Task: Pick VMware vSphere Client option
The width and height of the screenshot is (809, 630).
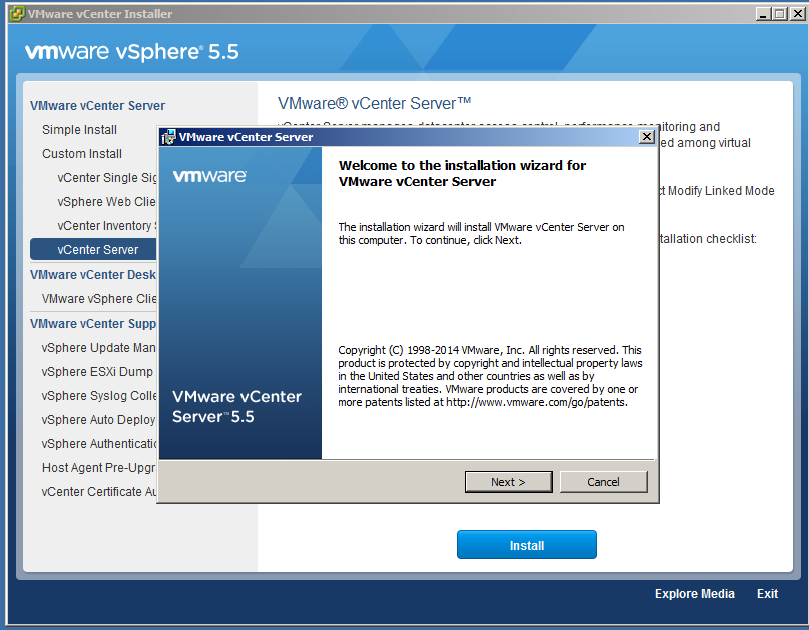Action: (x=99, y=299)
